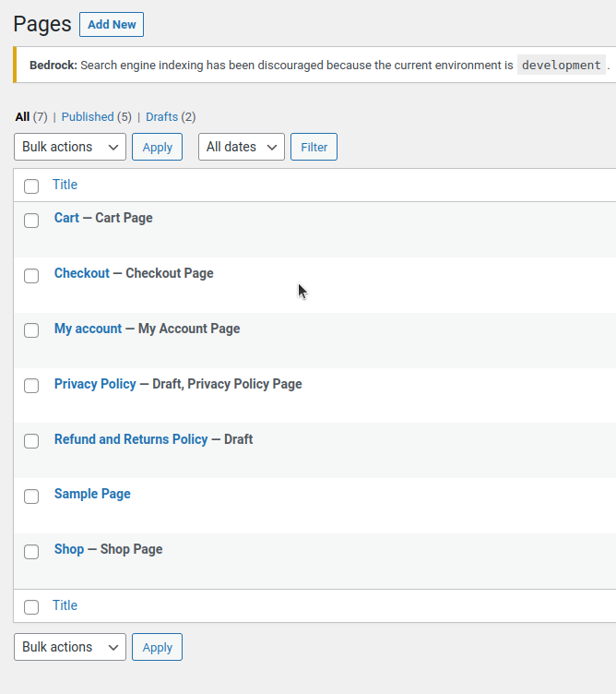Open the Refund and Returns Policy link
Screen dimensions: 616x694
[131, 439]
